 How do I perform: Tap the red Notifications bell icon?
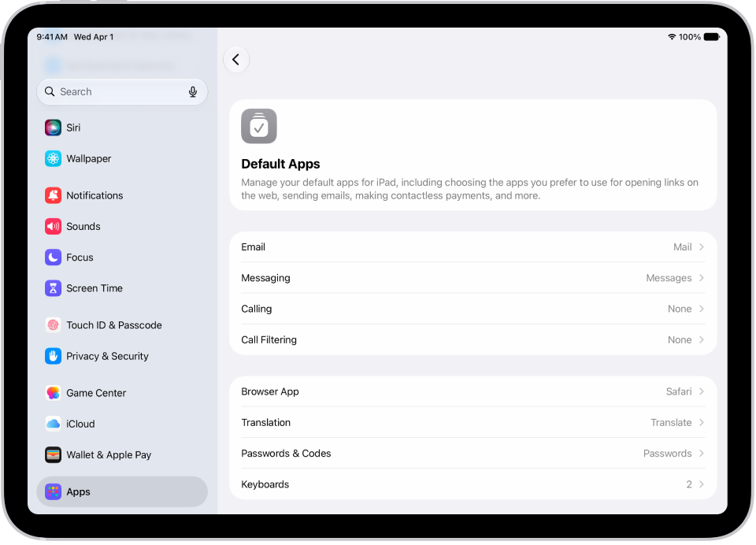point(53,195)
